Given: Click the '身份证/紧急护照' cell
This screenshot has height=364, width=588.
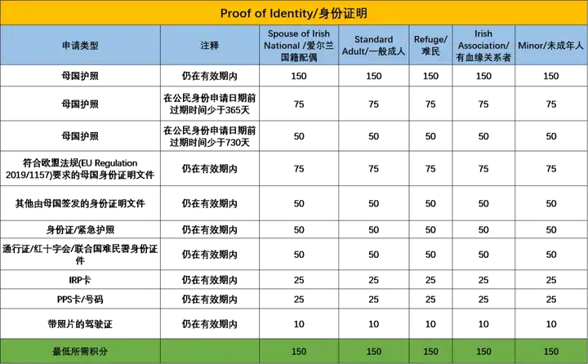Looking at the screenshot, I should tap(80, 230).
